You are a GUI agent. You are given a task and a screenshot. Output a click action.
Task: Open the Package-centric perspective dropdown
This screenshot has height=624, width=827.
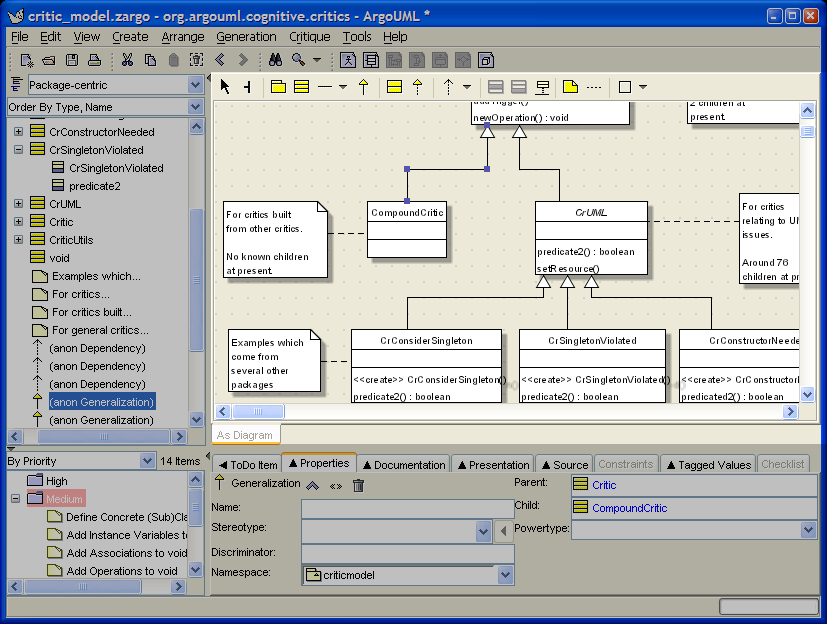pyautogui.click(x=195, y=85)
